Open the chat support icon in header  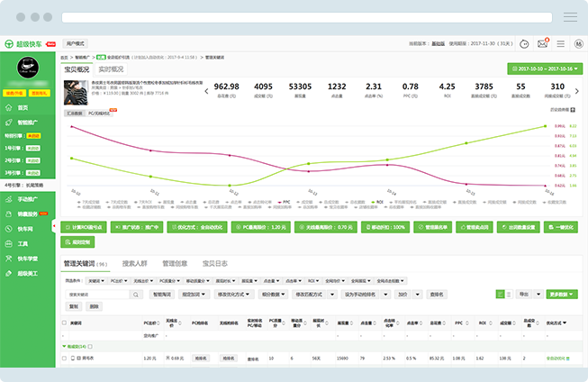click(x=523, y=43)
